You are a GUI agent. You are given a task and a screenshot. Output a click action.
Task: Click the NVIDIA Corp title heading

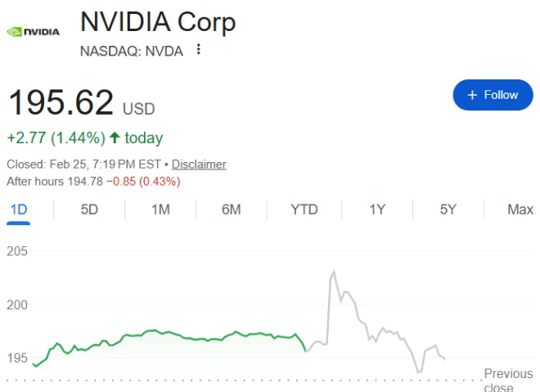pos(158,21)
